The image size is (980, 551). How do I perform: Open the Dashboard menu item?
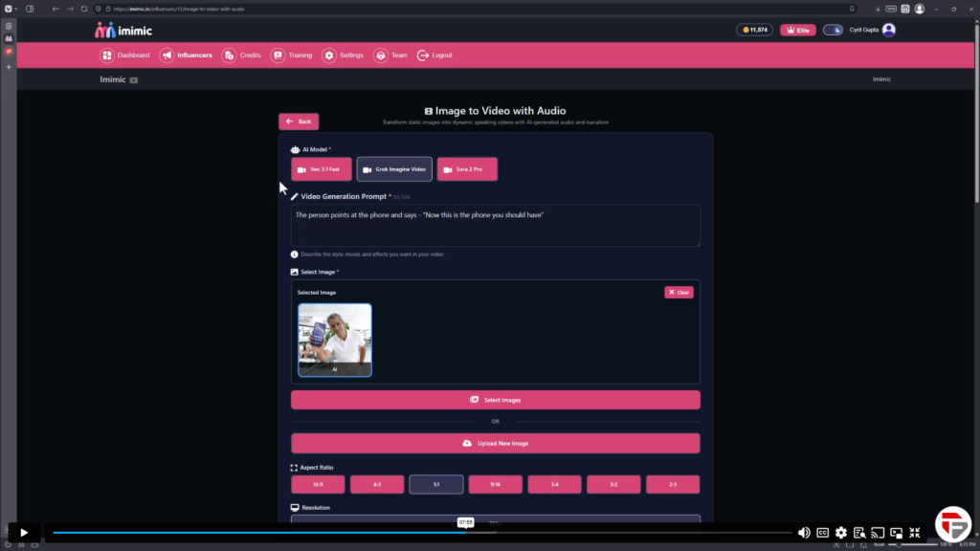pyautogui.click(x=125, y=55)
